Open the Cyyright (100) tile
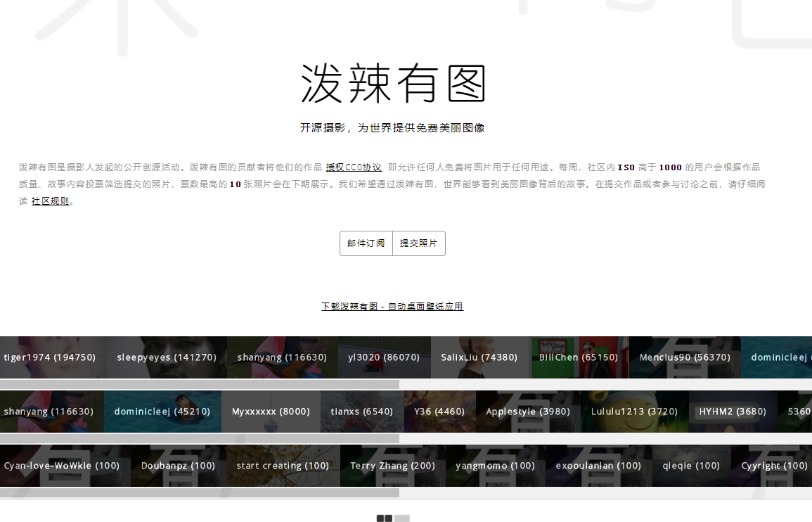 coord(772,466)
